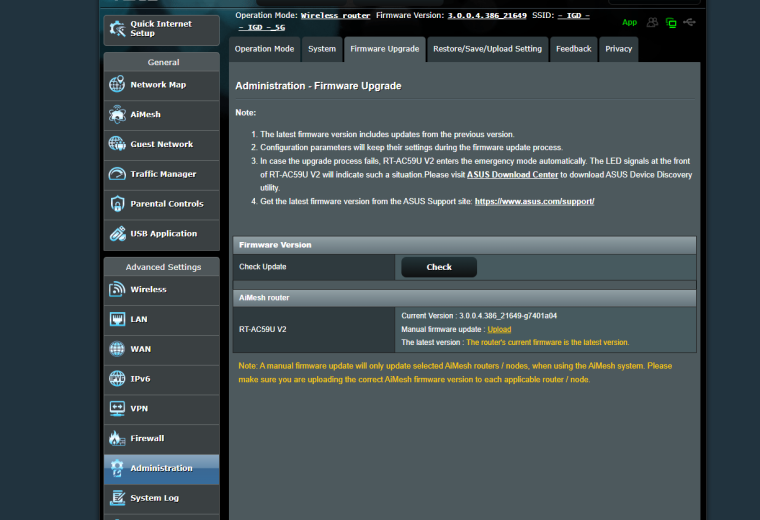Click the Traffic Manager gauge icon
The width and height of the screenshot is (760, 520).
tap(117, 173)
